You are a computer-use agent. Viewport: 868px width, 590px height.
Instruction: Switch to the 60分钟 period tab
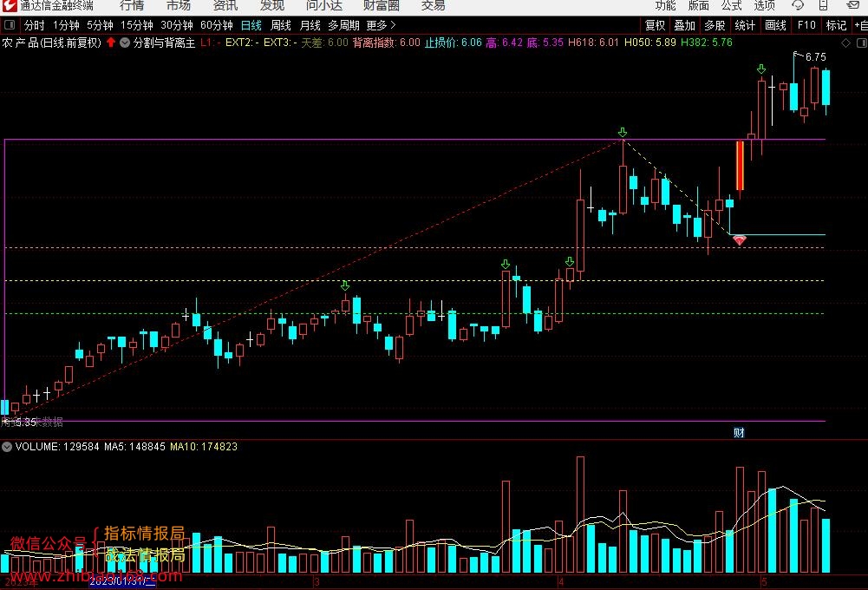(217, 25)
